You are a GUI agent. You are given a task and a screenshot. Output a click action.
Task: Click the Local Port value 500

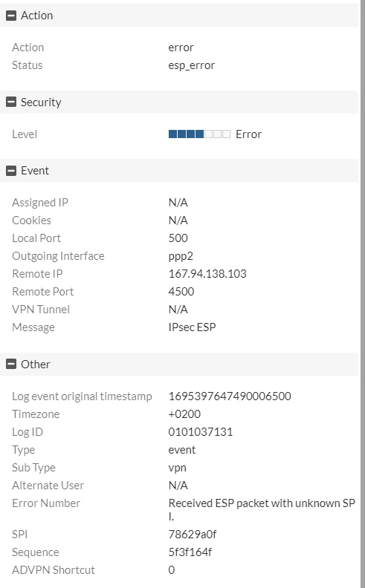pyautogui.click(x=178, y=238)
